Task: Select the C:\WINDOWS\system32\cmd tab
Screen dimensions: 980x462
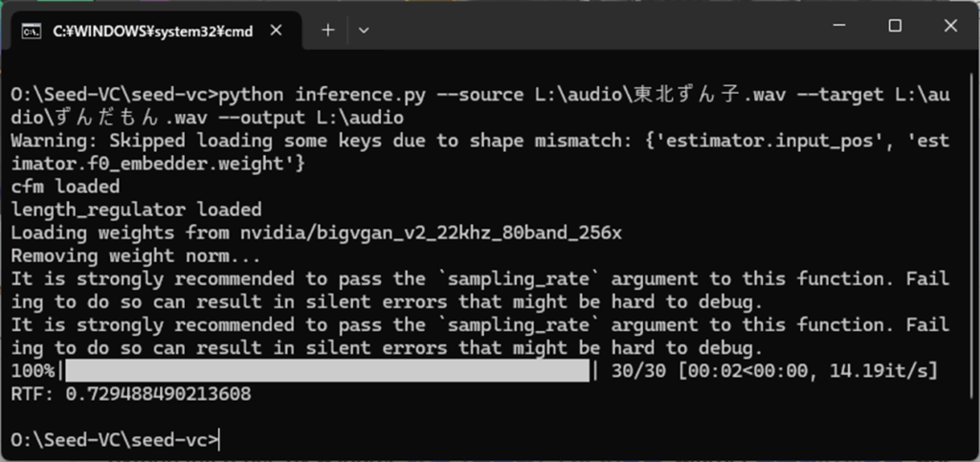Action: (x=152, y=31)
